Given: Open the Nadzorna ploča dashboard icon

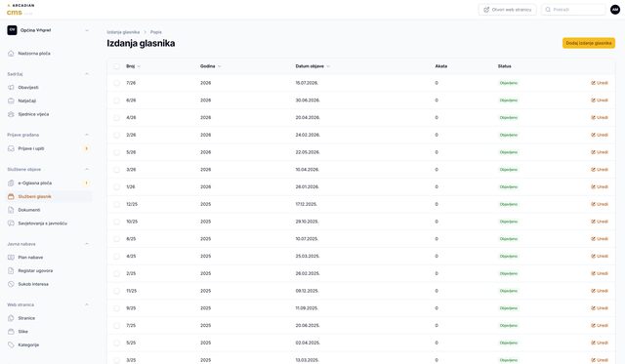Looking at the screenshot, I should point(11,54).
